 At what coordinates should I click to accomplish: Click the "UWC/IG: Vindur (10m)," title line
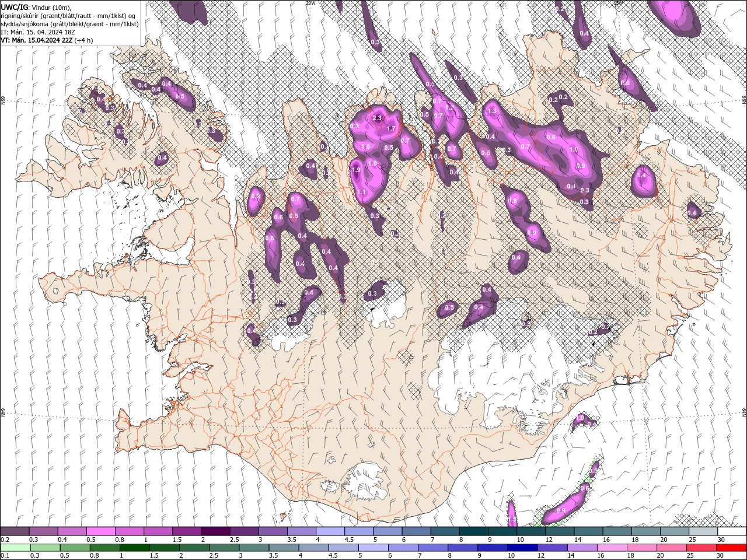36,6
